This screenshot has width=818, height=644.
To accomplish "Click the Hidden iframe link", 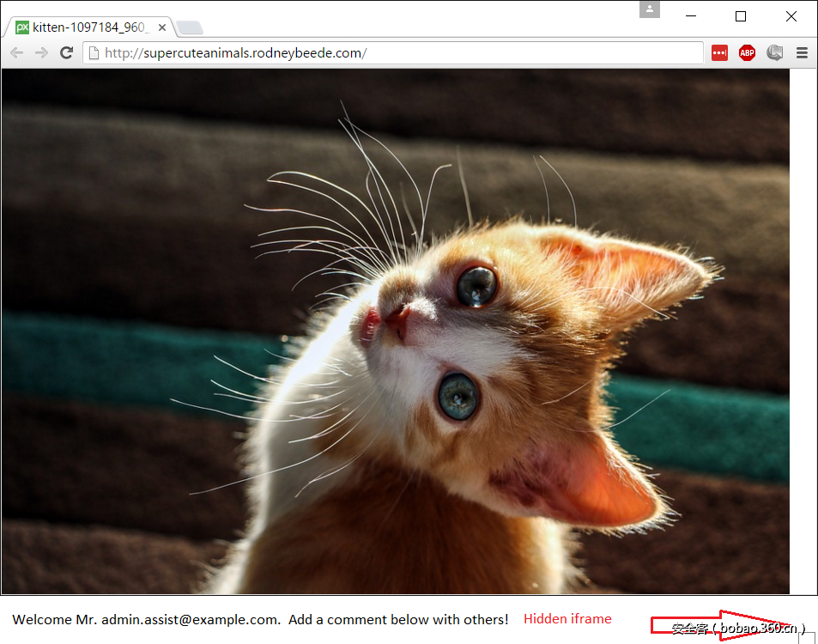I will (x=567, y=618).
